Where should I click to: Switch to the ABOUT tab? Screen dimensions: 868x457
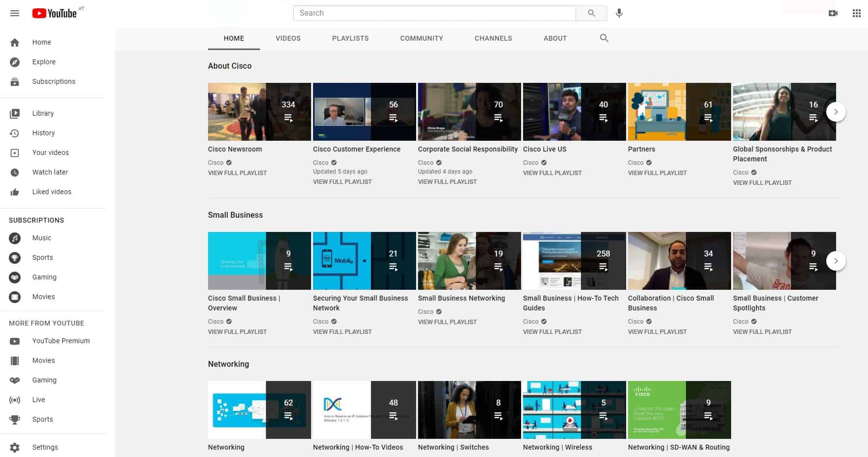[x=555, y=38]
